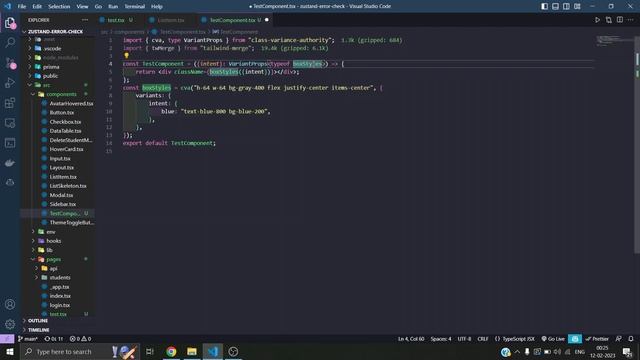Click the UTF-8 encoding indicator

[x=464, y=339]
